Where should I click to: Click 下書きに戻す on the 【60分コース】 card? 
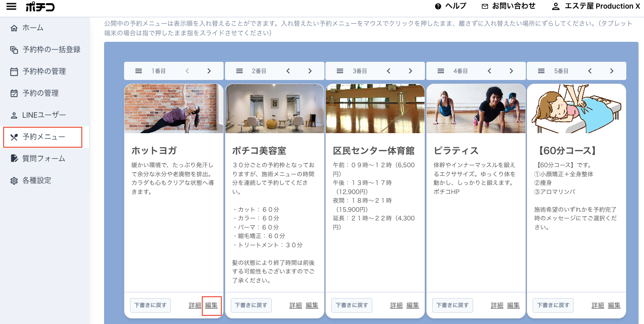click(x=553, y=305)
